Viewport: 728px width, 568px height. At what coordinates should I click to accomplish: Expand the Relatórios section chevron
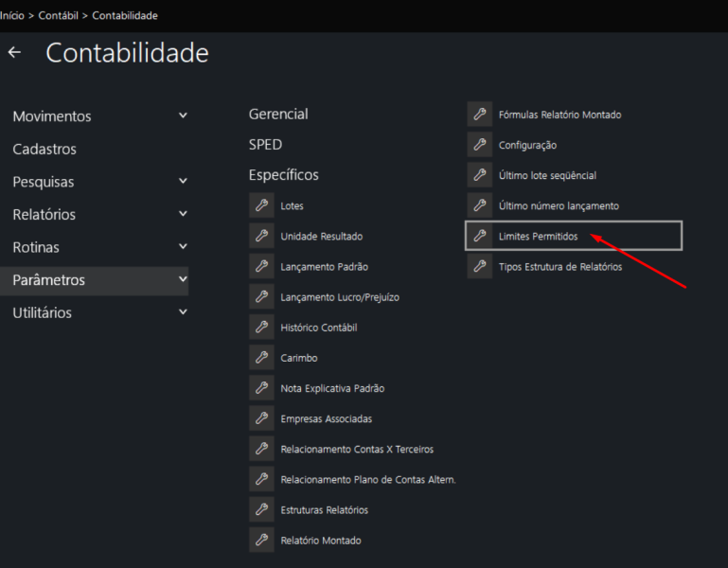[183, 215]
